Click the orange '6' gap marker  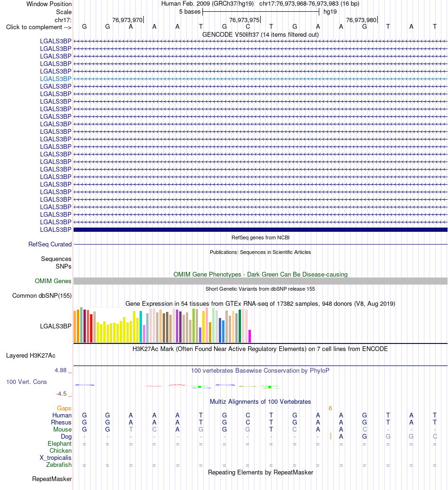331,408
